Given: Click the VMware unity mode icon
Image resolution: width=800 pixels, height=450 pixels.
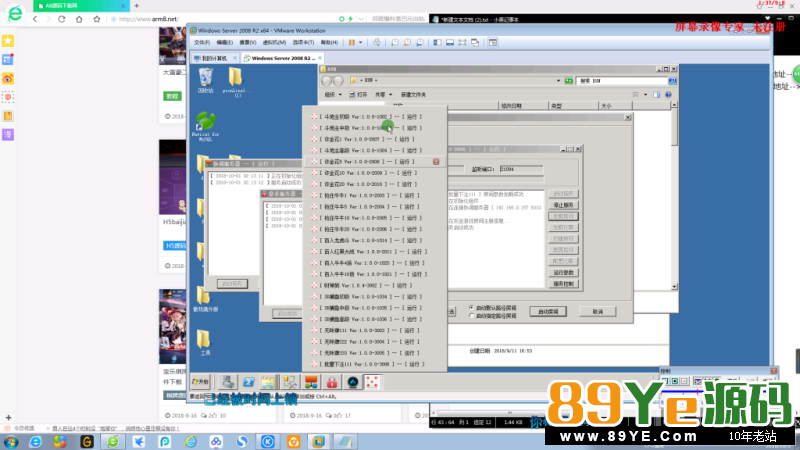Looking at the screenshot, I should coord(475,42).
